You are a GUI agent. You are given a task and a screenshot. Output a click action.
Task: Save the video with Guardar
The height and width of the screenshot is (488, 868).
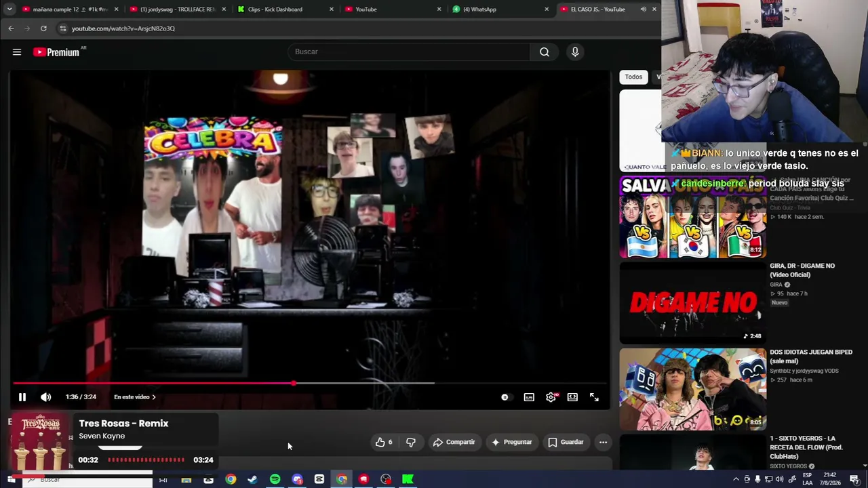coord(566,442)
